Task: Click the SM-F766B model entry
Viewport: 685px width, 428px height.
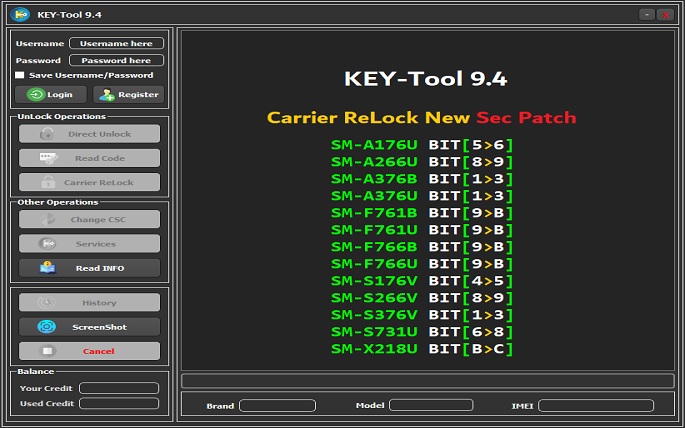Action: pos(374,247)
